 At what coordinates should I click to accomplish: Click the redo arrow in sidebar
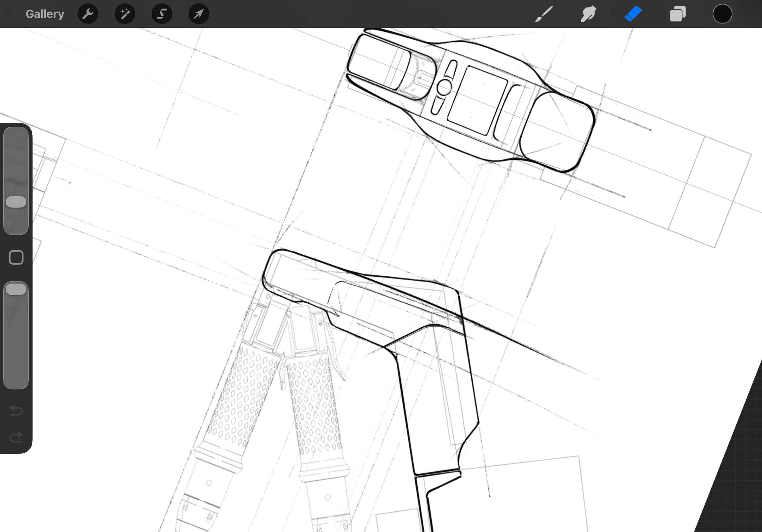(x=16, y=437)
